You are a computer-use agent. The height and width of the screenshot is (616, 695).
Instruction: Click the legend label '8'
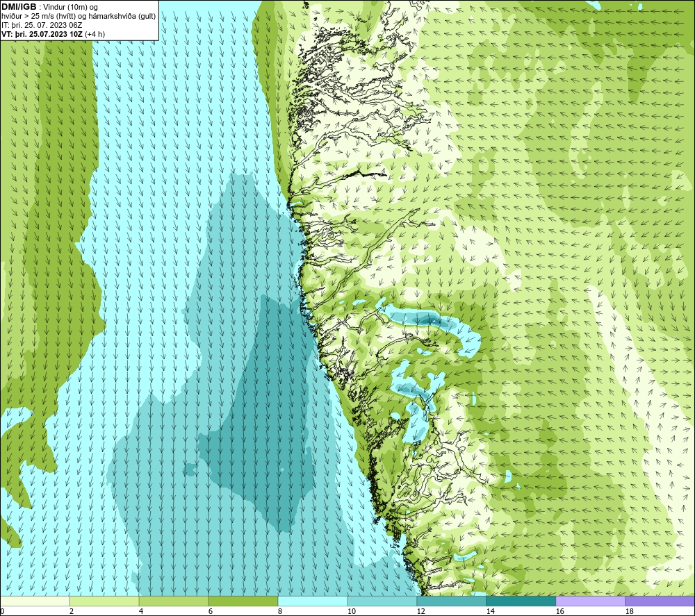(280, 611)
